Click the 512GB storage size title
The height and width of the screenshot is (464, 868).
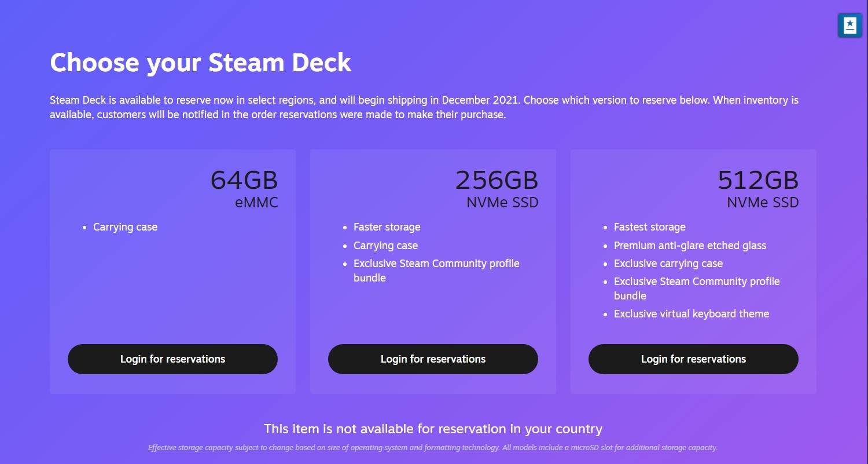point(758,180)
